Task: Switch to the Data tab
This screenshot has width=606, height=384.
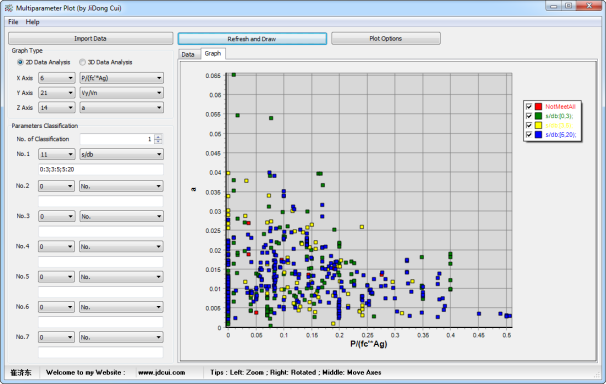Action: pos(188,54)
